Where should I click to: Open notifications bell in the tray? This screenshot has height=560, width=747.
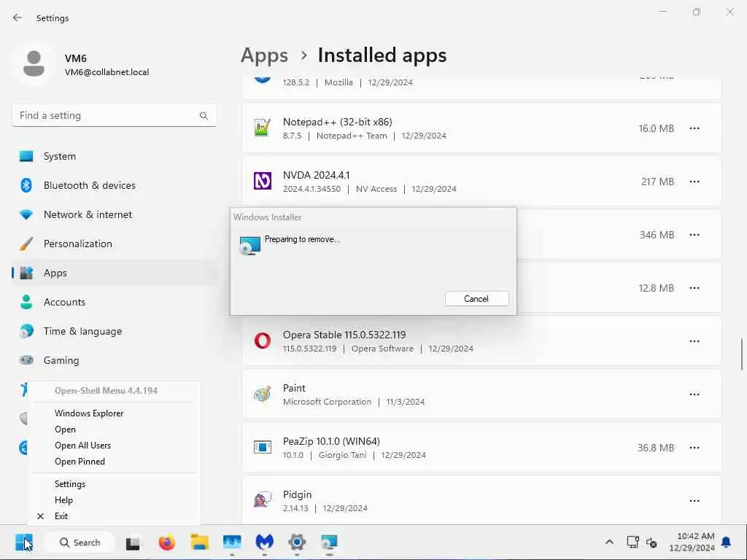coord(727,542)
